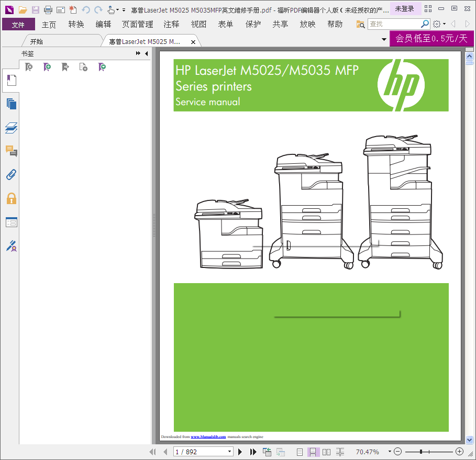The height and width of the screenshot is (460, 476).
Task: Close the 惠普LaserJet M5025 document tab
Action: (193, 42)
